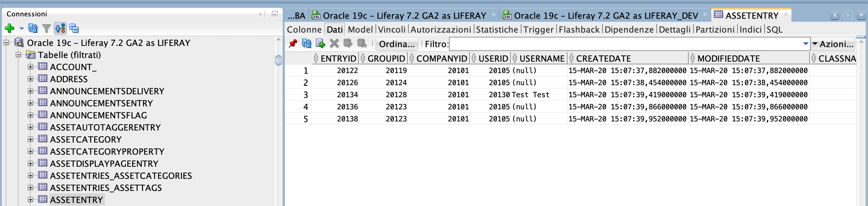Image resolution: width=868 pixels, height=206 pixels.
Task: Open the Filtro dropdown arrow
Action: coord(806,43)
